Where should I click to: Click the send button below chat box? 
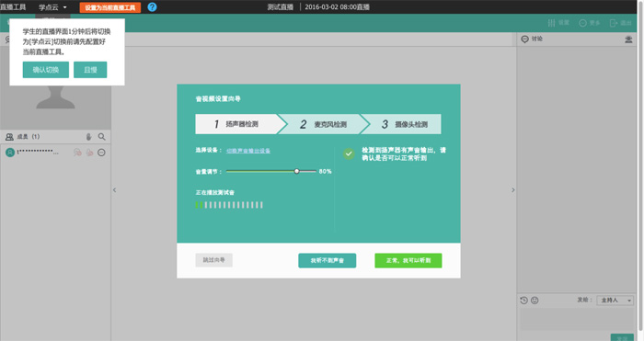tap(622, 337)
